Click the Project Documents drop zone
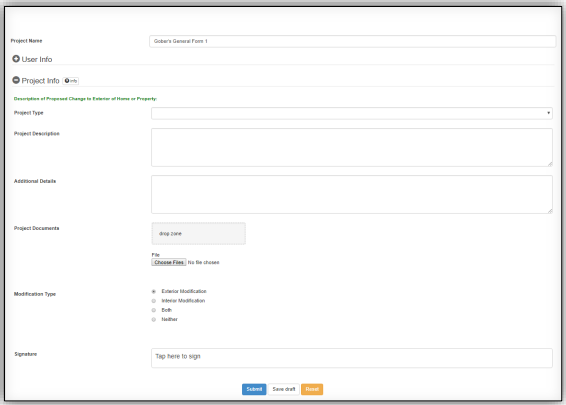Image resolution: width=566 pixels, height=405 pixels. click(199, 234)
